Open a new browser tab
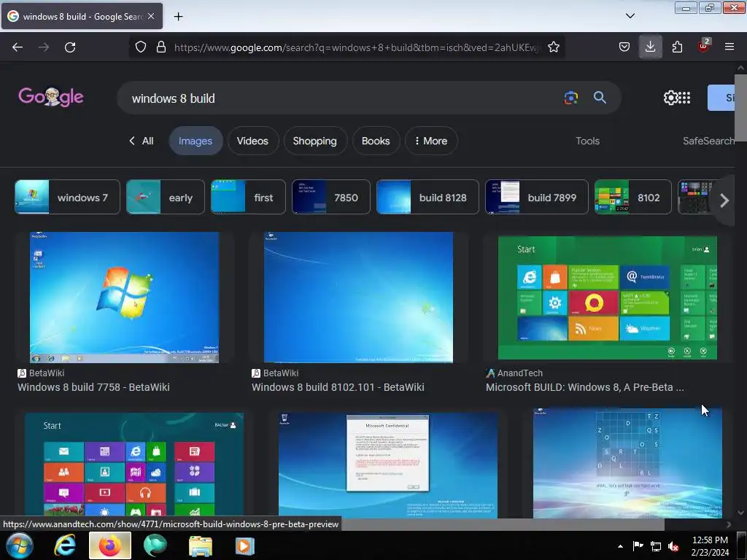747x560 pixels. tap(178, 17)
